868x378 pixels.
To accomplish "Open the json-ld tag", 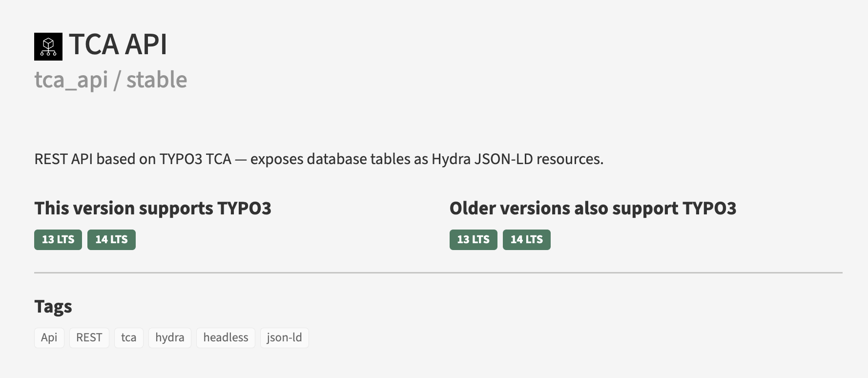I will (x=285, y=337).
